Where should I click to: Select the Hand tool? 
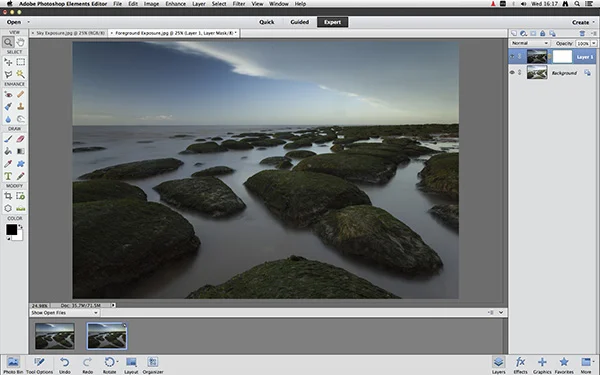tap(21, 42)
